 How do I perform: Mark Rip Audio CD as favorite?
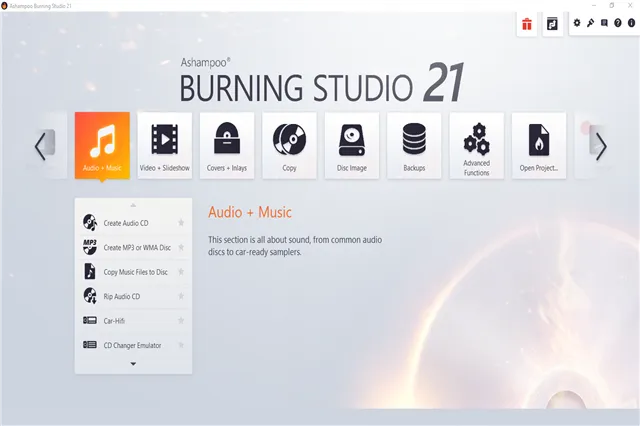[x=181, y=296]
